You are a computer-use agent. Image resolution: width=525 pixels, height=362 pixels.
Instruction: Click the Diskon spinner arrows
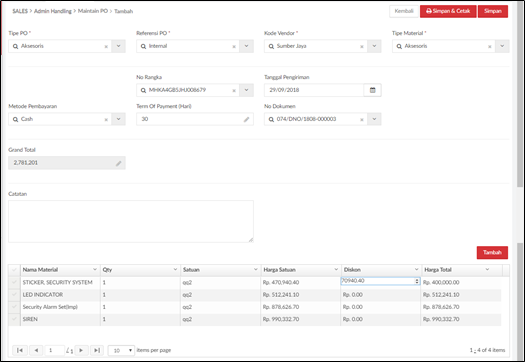(417, 281)
